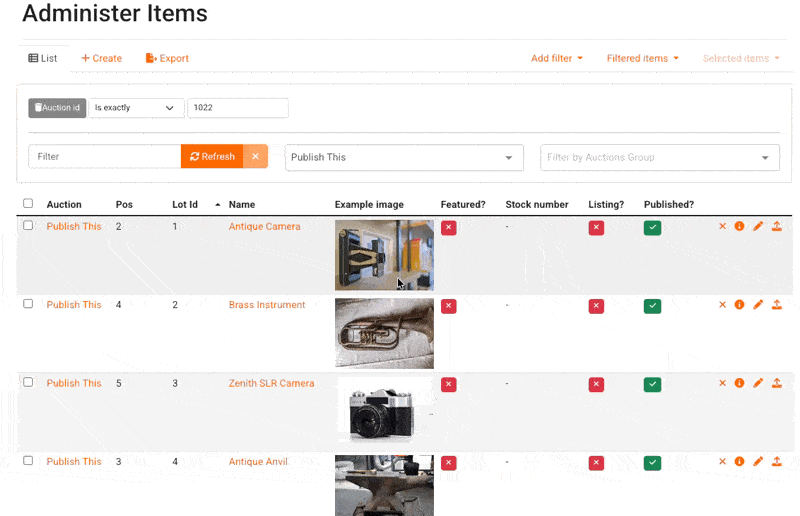The image size is (800, 516).
Task: Click upload icon for Antique Anvil row
Action: click(777, 462)
